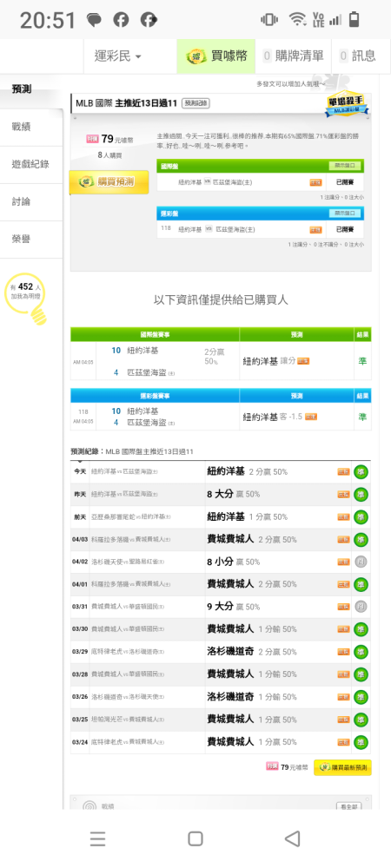The width and height of the screenshot is (391, 868).
Task: Click the orange 主推 tag in 運彩盤 preview row
Action: click(x=315, y=230)
